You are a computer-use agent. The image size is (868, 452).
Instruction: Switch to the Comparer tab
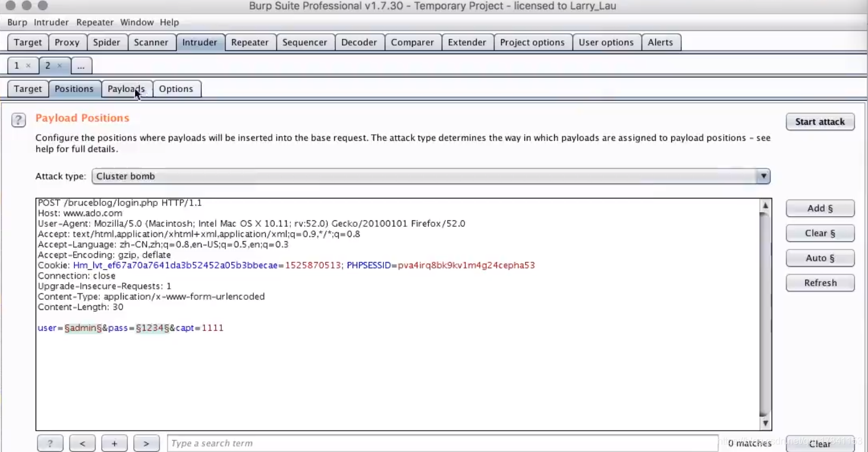coord(413,43)
